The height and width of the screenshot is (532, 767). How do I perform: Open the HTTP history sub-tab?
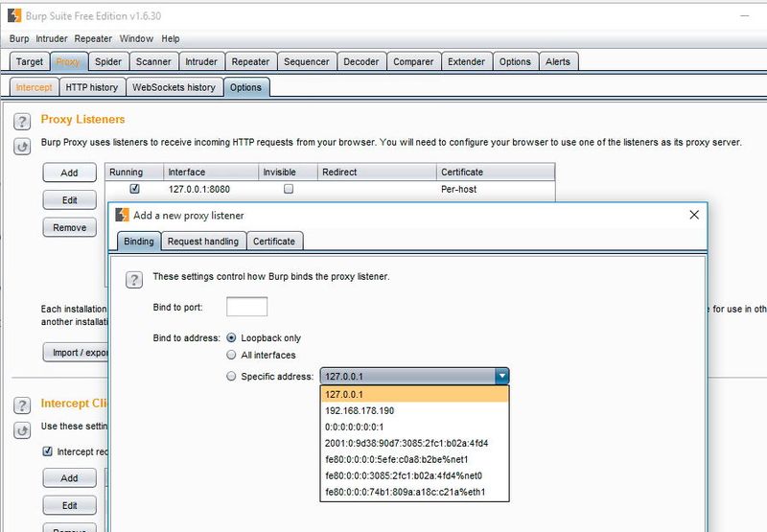[x=92, y=87]
